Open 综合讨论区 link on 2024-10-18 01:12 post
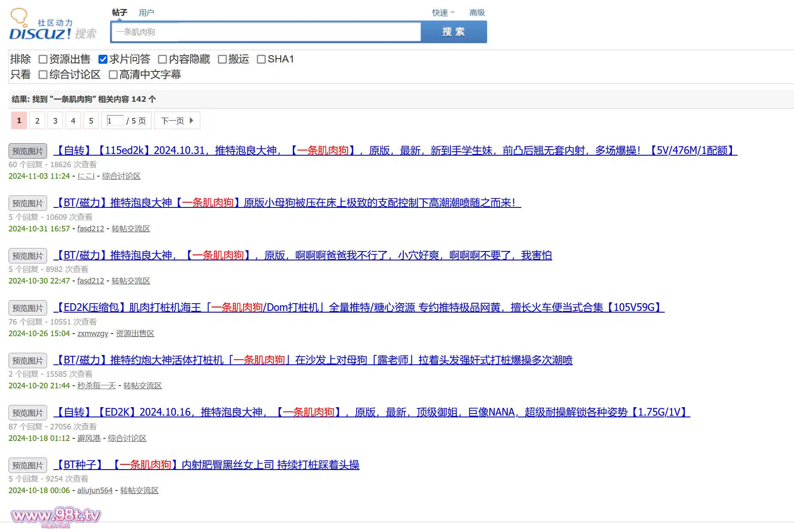Screen dimensions: 794x532 click(x=128, y=438)
